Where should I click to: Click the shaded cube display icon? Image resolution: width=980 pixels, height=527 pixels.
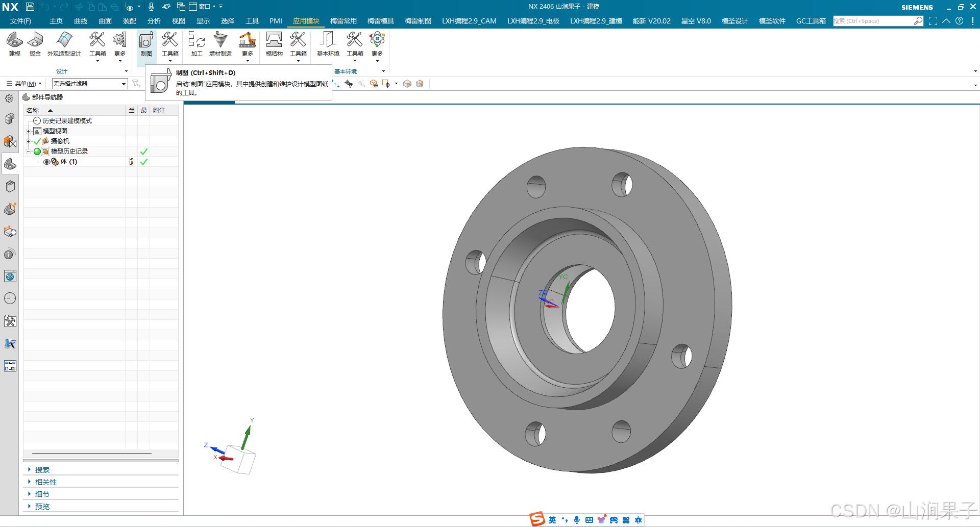coord(407,84)
